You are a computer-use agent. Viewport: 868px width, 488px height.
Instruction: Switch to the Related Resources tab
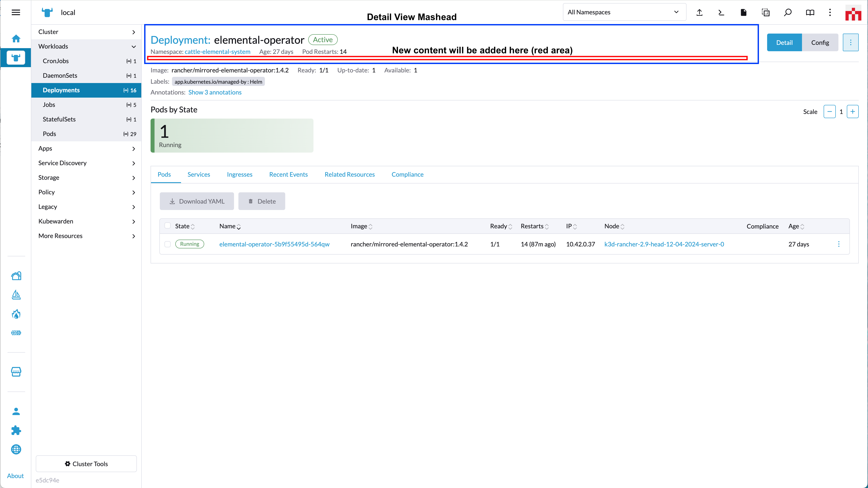point(349,174)
